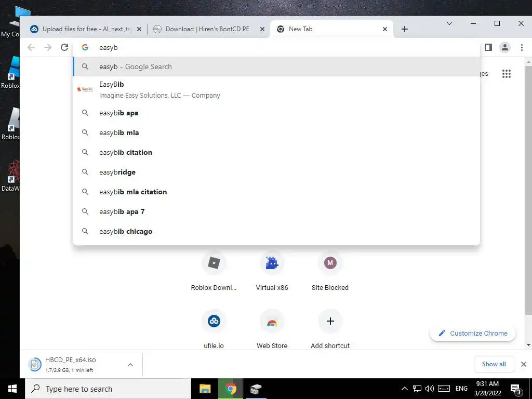Open the volume tray icon
Viewport: 532px width, 399px height.
430,389
